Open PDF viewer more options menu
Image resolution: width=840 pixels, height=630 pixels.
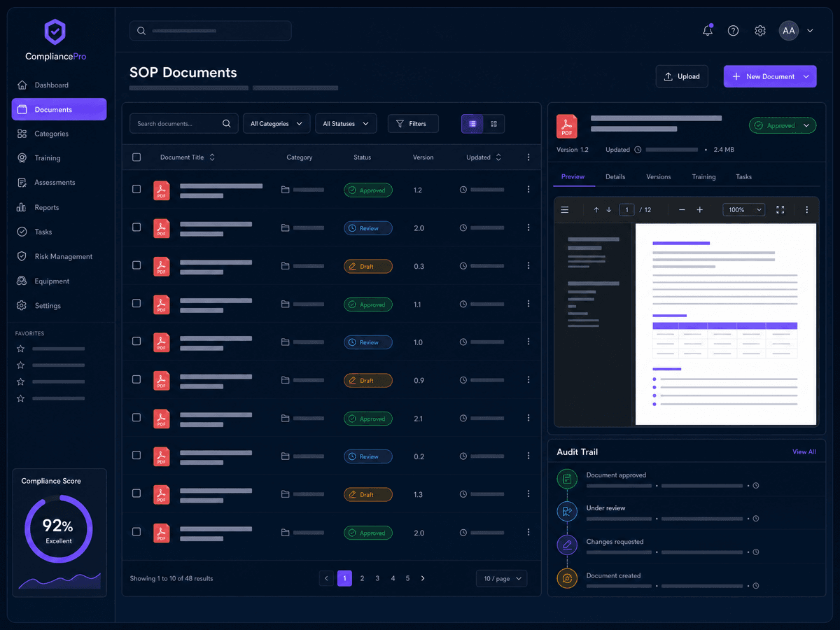(x=806, y=210)
